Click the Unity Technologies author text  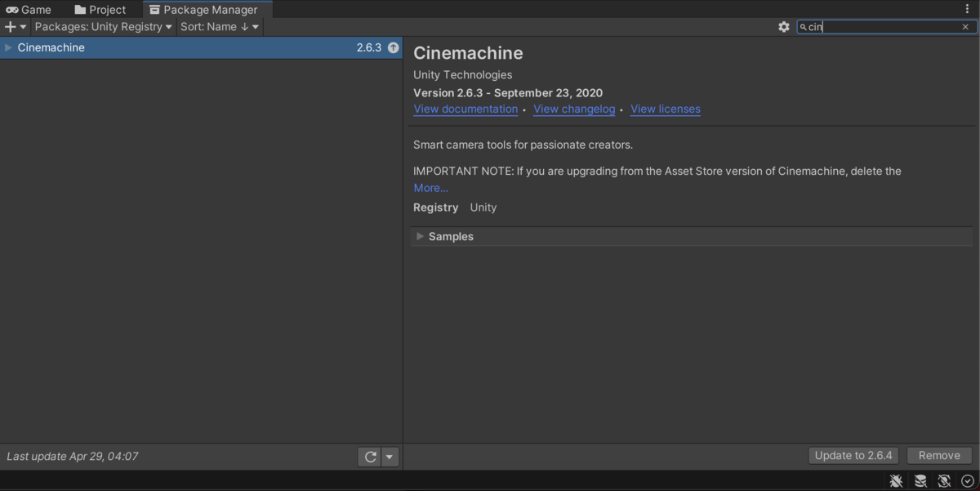tap(463, 74)
